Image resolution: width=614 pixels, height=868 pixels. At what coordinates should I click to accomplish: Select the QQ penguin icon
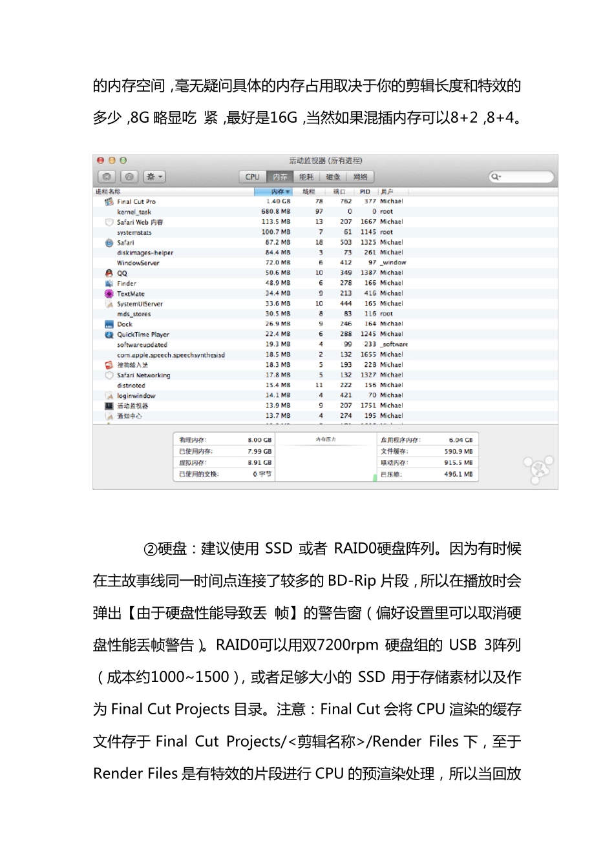(109, 273)
